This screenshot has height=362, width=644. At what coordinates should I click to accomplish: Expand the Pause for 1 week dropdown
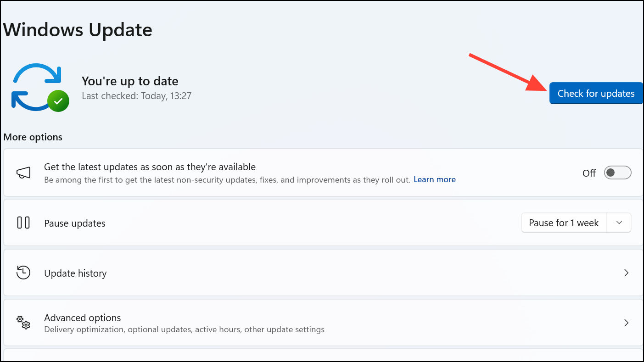pyautogui.click(x=619, y=223)
